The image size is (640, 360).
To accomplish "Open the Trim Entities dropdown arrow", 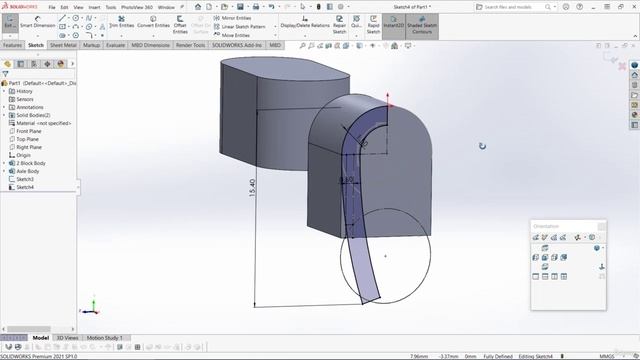I will point(121,36).
